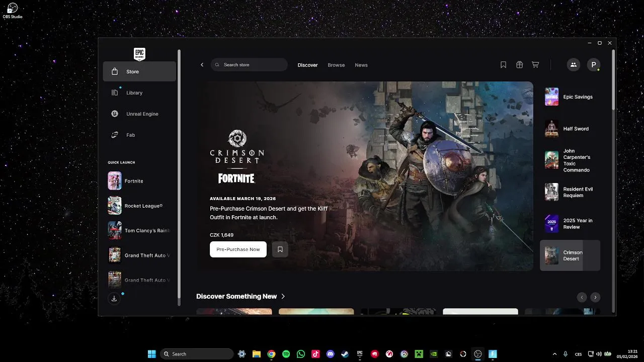Open the Library in sidebar
644x362 pixels.
tap(139, 93)
